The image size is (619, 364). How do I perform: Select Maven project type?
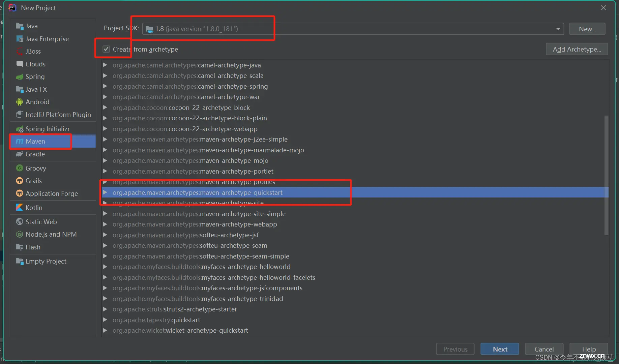tap(53, 142)
